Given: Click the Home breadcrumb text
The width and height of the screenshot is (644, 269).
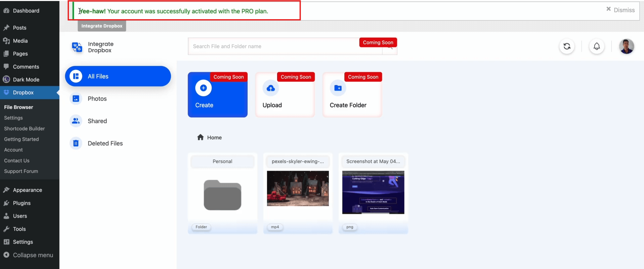Looking at the screenshot, I should pyautogui.click(x=214, y=138).
